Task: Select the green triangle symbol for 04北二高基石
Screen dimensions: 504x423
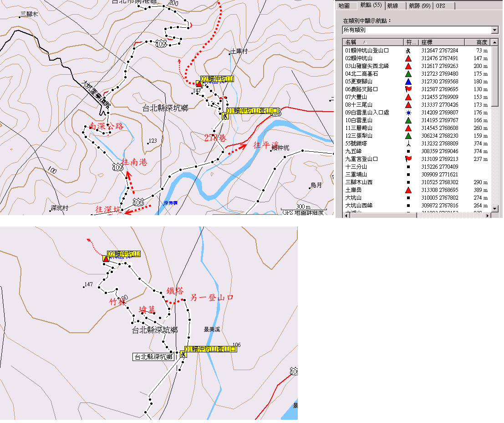Action: [x=408, y=74]
